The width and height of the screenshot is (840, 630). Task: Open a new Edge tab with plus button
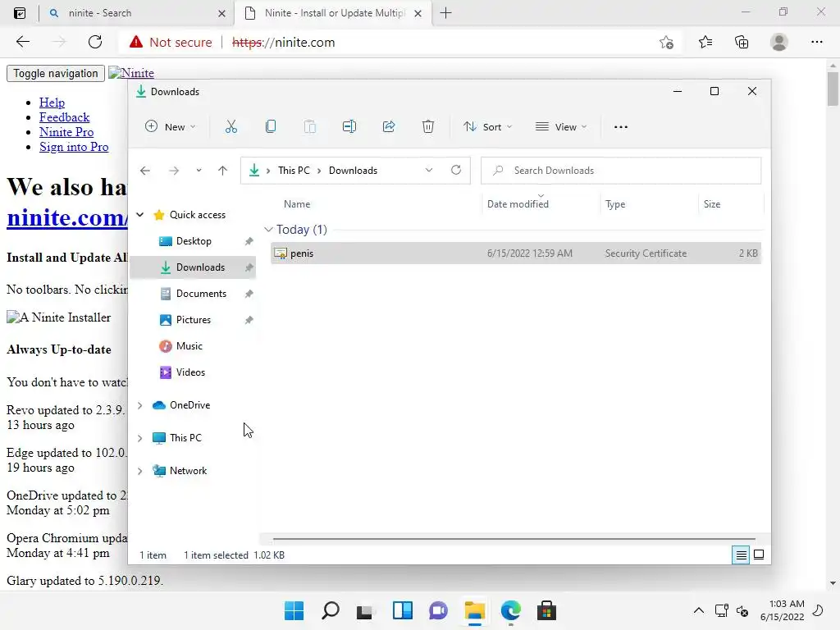pyautogui.click(x=445, y=13)
